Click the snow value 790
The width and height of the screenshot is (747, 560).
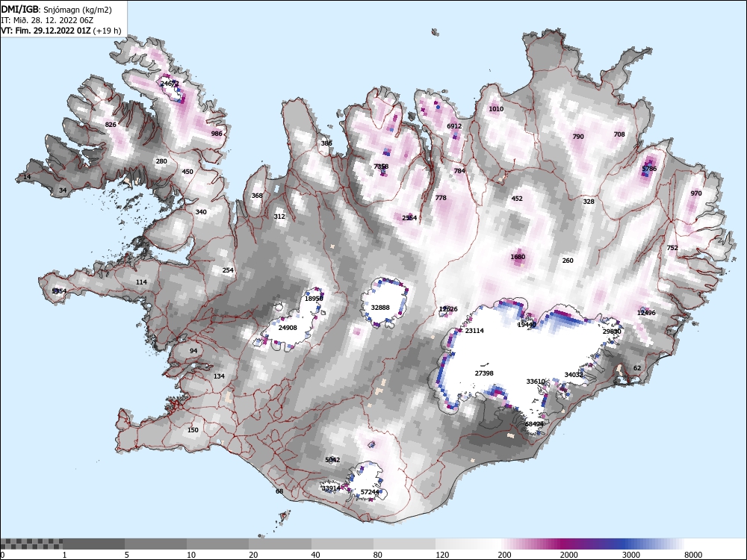578,137
